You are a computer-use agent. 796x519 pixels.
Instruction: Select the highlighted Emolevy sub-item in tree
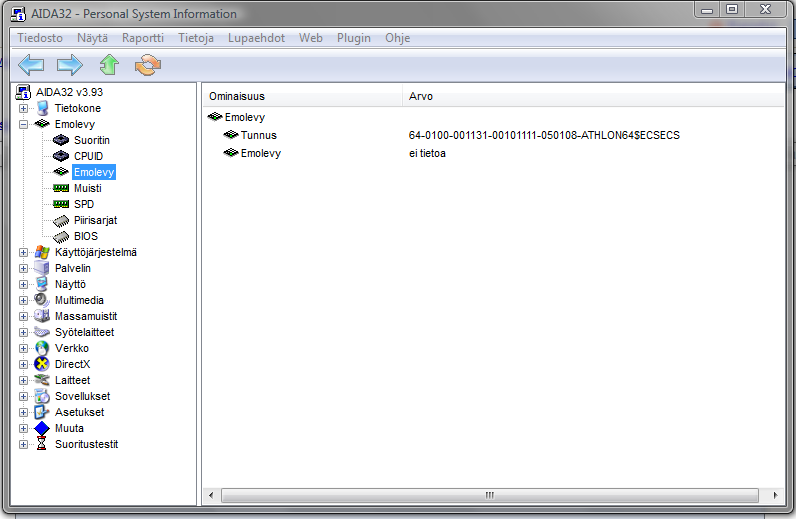click(x=94, y=172)
